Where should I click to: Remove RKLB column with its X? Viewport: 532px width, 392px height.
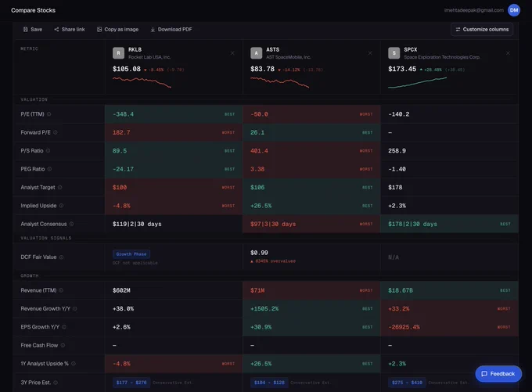(232, 53)
